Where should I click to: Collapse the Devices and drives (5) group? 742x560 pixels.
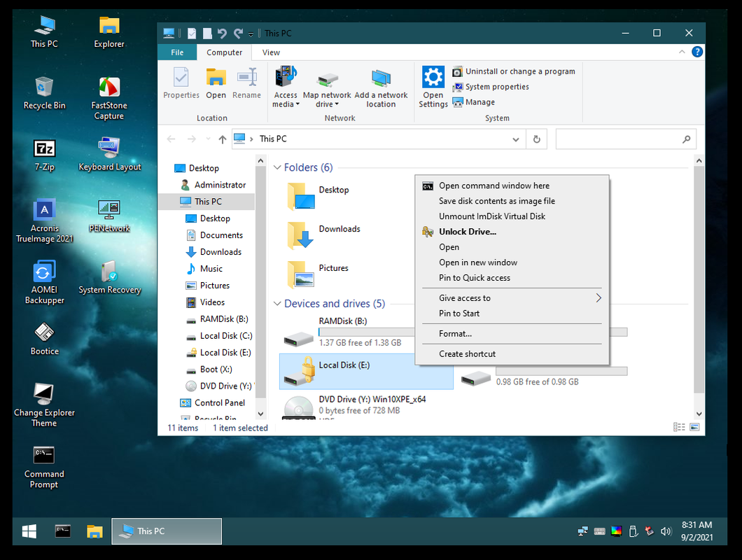[277, 303]
